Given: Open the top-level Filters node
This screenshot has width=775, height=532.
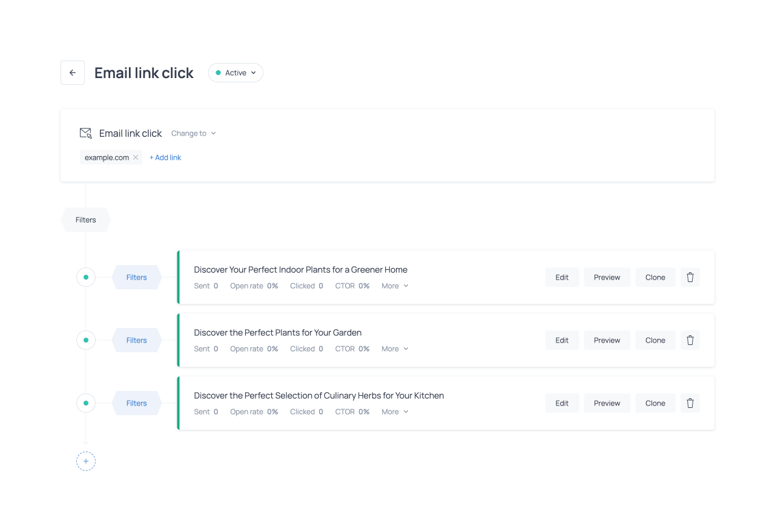Looking at the screenshot, I should pyautogui.click(x=86, y=220).
